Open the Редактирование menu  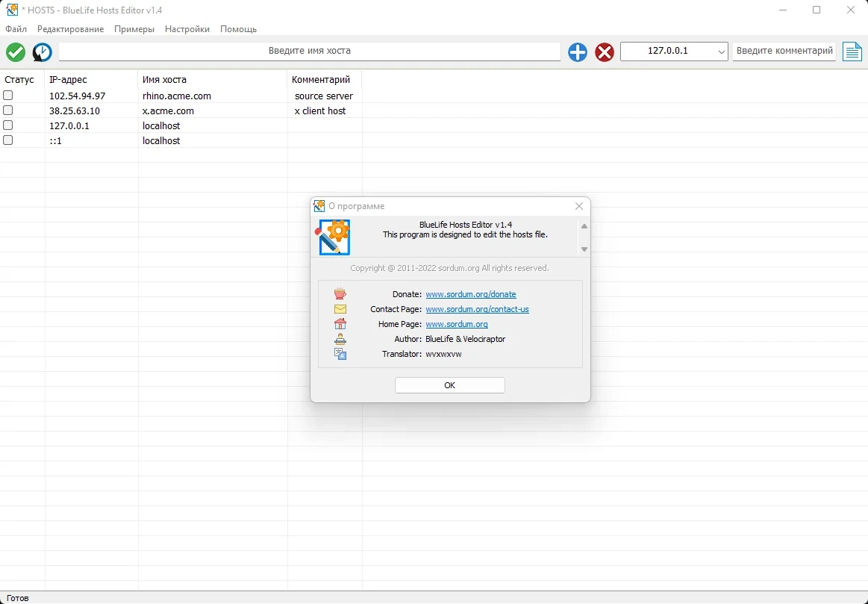point(70,29)
